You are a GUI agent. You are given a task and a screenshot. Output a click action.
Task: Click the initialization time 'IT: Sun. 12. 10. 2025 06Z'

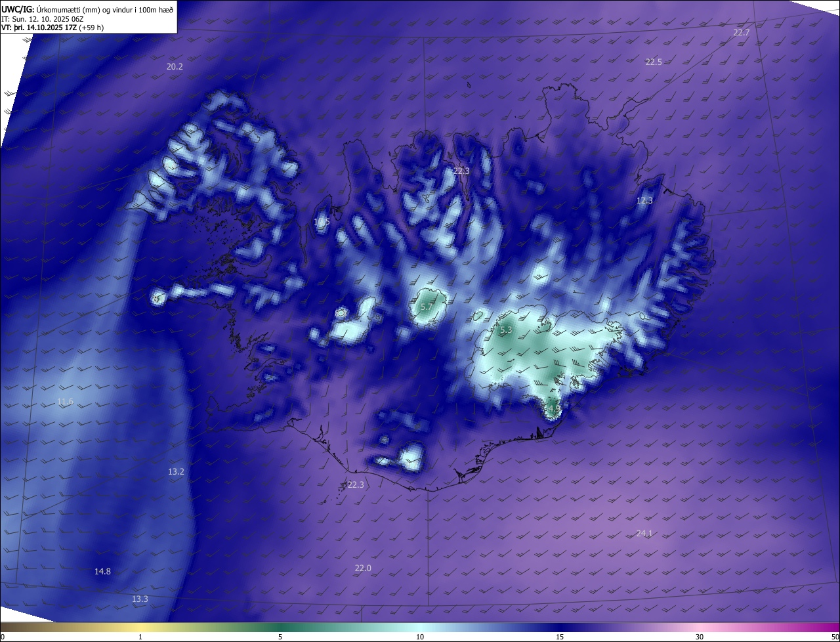point(44,19)
